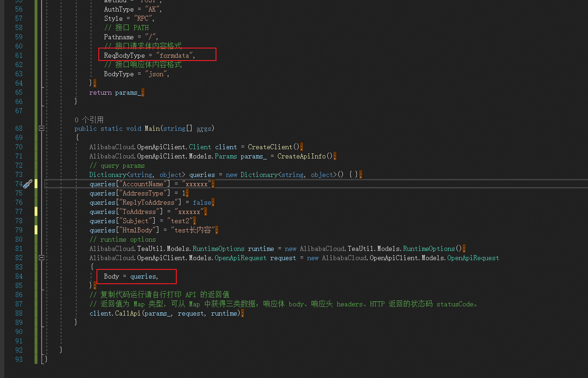Image resolution: width=588 pixels, height=378 pixels.
Task: Open the screwdriver quick actions icon on line 74
Action: [28, 184]
